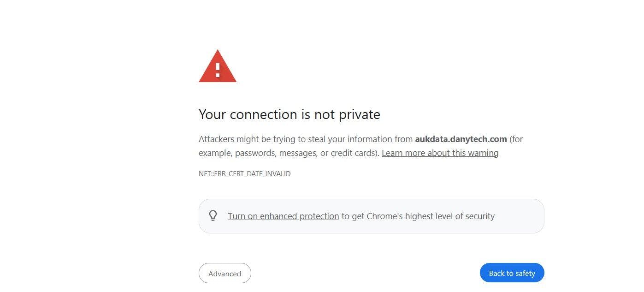Click the lightbulb icon in suggestion box
The image size is (644, 292).
[x=213, y=215]
